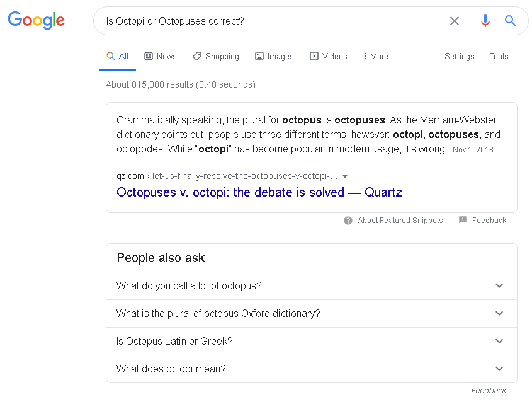Click the magnifying glass search icon
532x402 pixels.
510,20
